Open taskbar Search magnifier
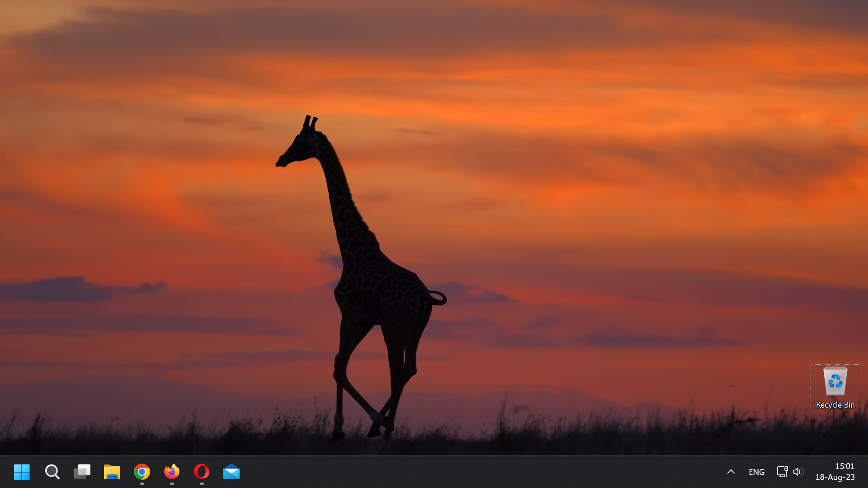Viewport: 868px width, 488px height. click(52, 472)
